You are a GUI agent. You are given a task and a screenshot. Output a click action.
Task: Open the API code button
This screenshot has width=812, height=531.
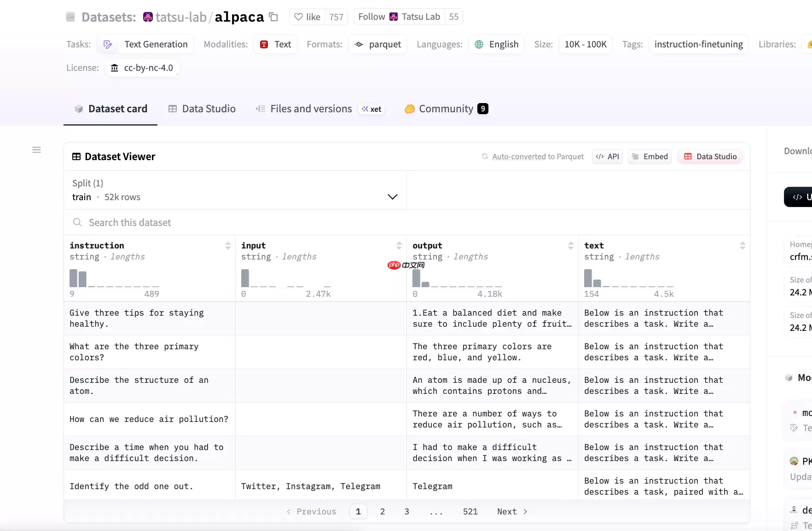(608, 157)
